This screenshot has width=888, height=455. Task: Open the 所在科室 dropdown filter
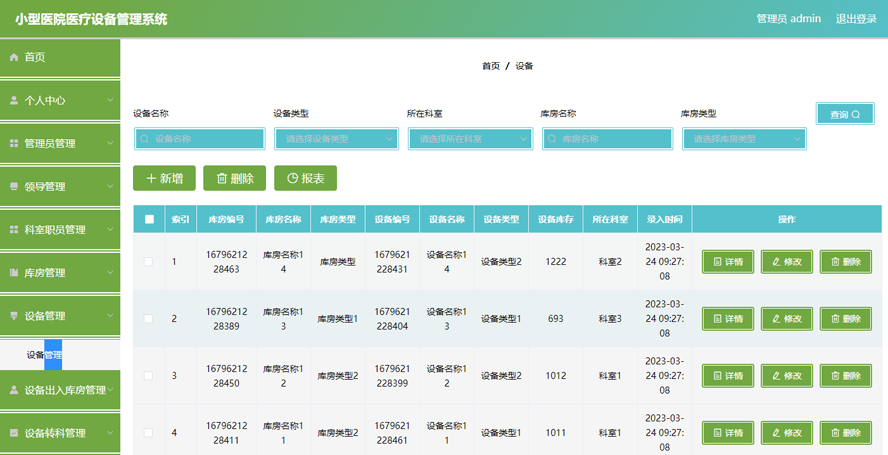click(x=470, y=139)
